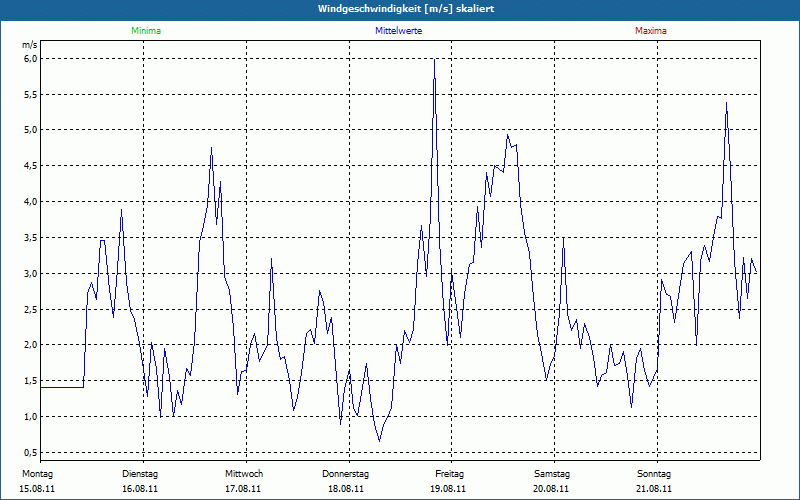Click the 3,0 y-axis value
This screenshot has height=500, width=800.
point(31,273)
